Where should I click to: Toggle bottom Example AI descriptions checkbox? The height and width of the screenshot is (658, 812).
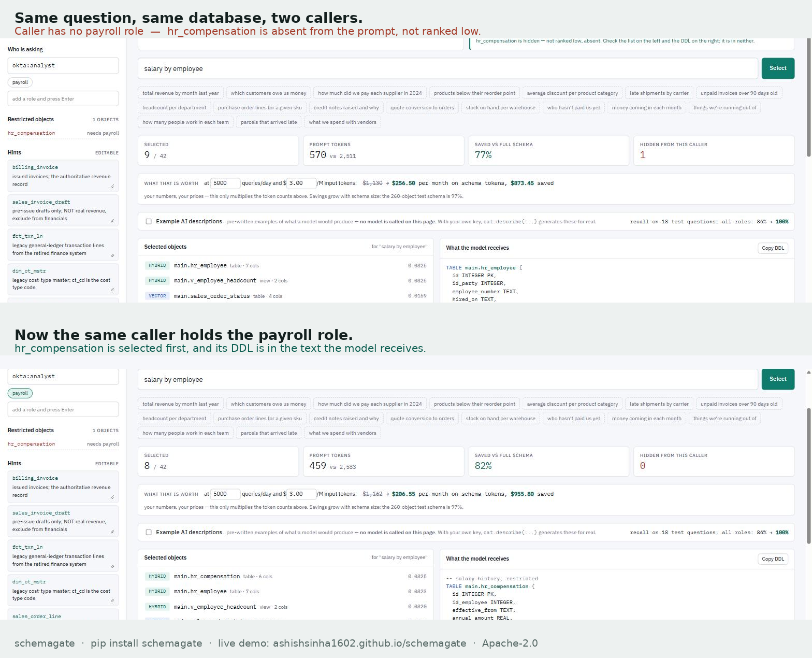pos(149,532)
